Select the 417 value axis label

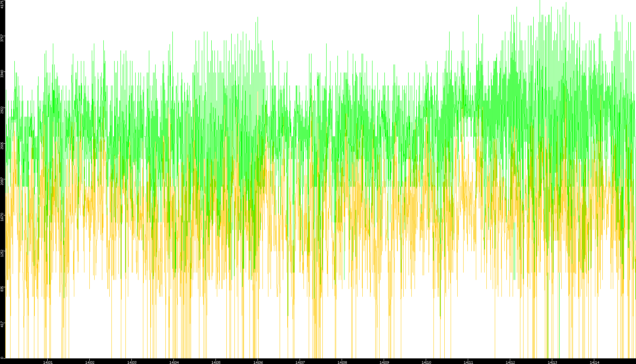click(2, 324)
